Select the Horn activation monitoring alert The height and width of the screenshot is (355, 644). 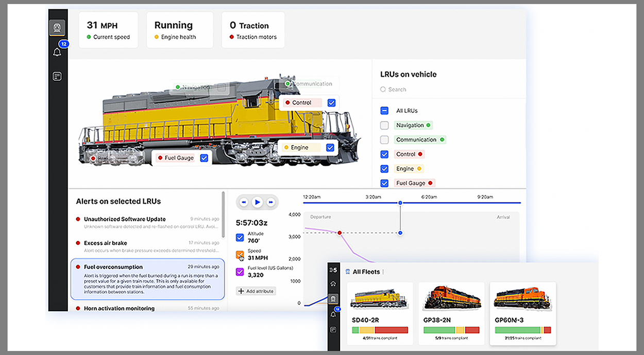coord(147,308)
